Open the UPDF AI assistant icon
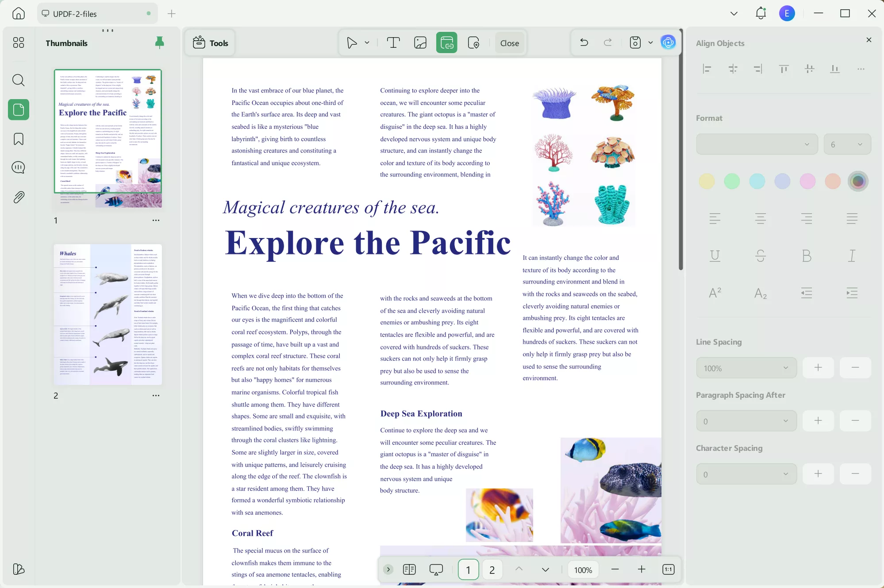Image resolution: width=884 pixels, height=588 pixels. (x=668, y=42)
